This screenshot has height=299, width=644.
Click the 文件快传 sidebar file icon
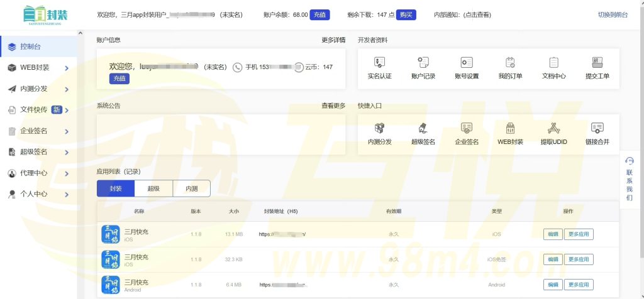12,110
